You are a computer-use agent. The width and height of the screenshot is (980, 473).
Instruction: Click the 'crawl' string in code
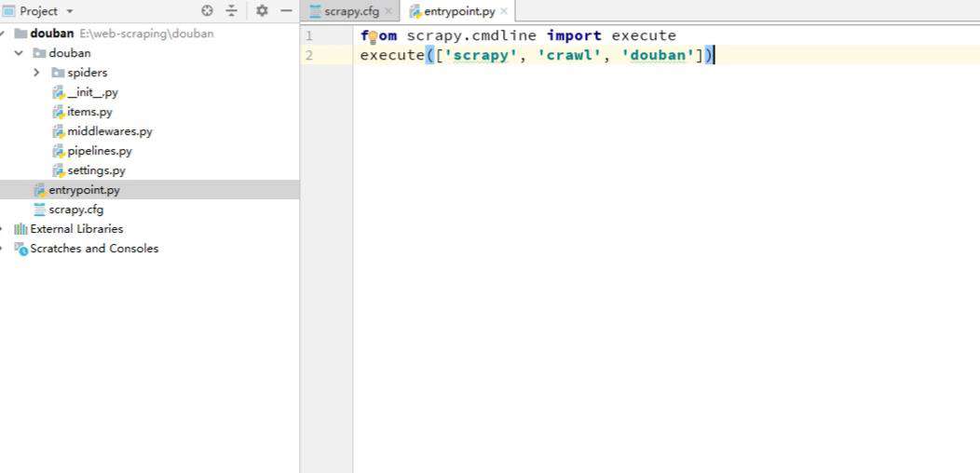coord(569,55)
